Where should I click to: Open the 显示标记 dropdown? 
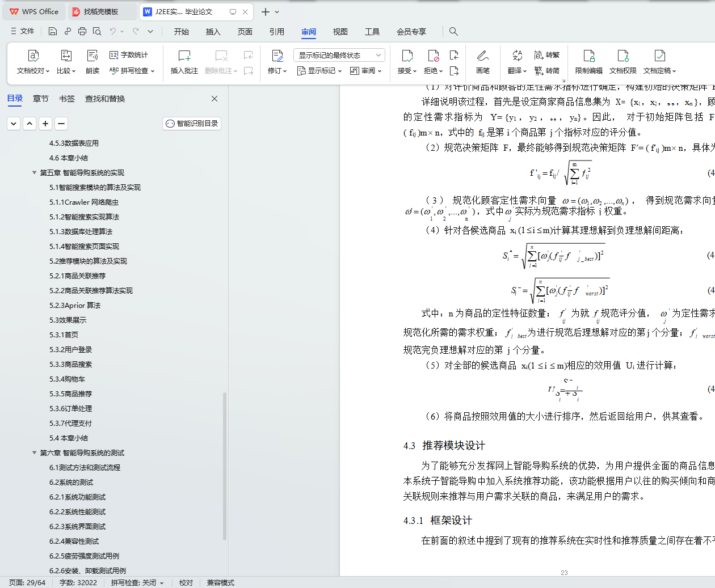tap(320, 71)
